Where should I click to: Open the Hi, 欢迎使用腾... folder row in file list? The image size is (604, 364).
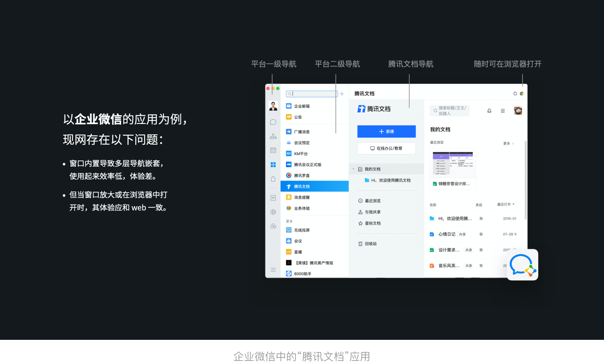474,219
